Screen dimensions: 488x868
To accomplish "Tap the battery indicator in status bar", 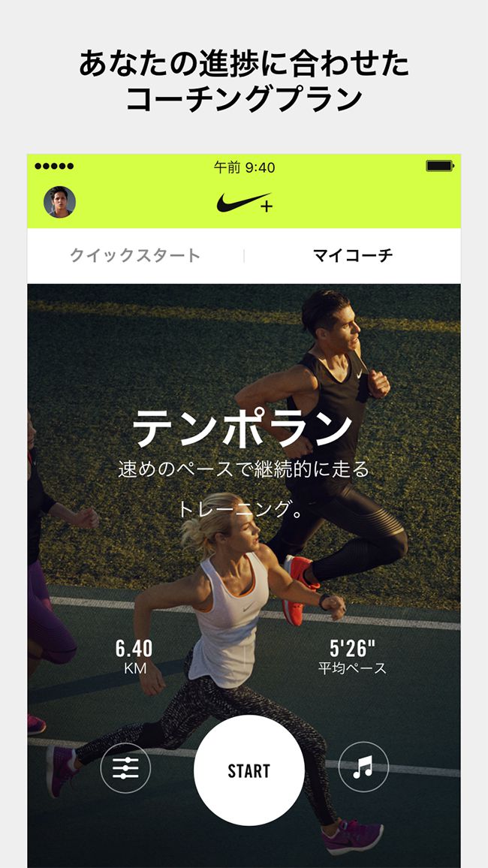I will (440, 166).
